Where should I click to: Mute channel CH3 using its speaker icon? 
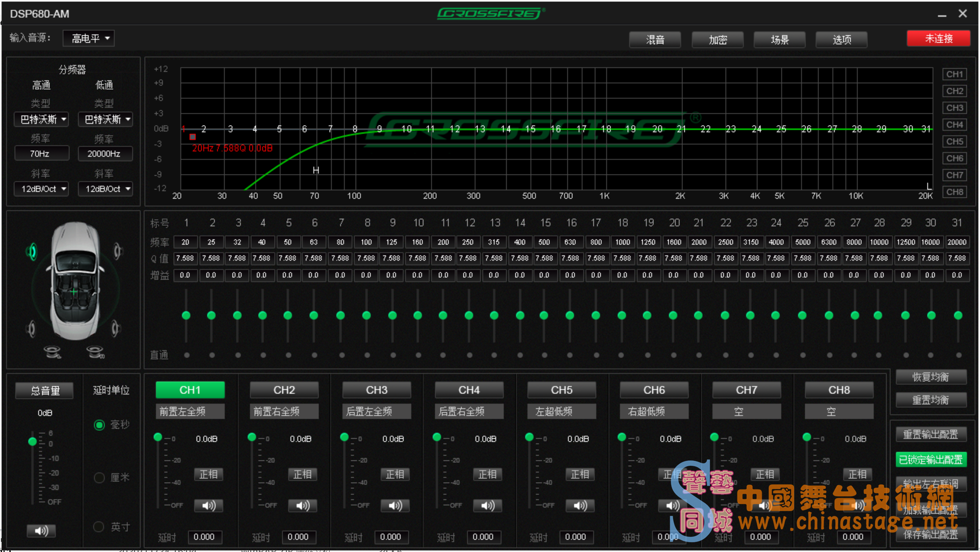point(394,506)
